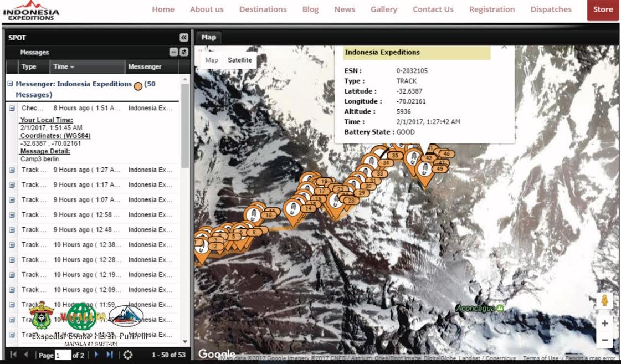Select the Map tab
This screenshot has height=364, width=621.
coord(208,37)
